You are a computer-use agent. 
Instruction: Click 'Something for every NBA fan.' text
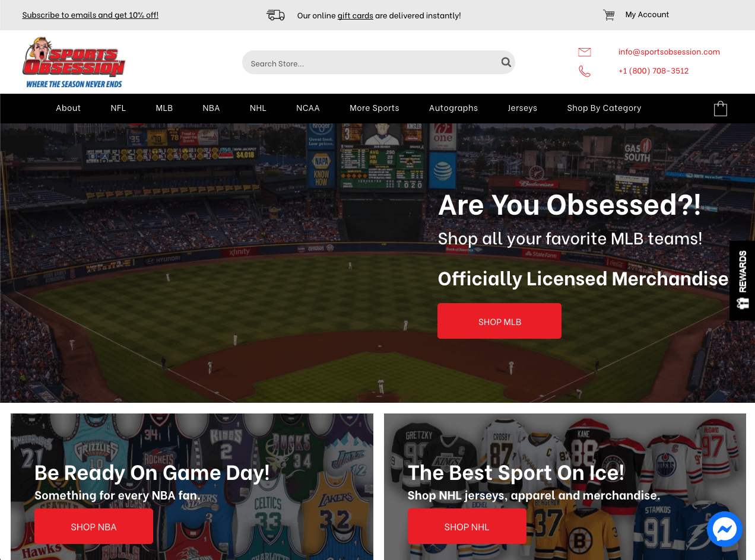pos(118,495)
